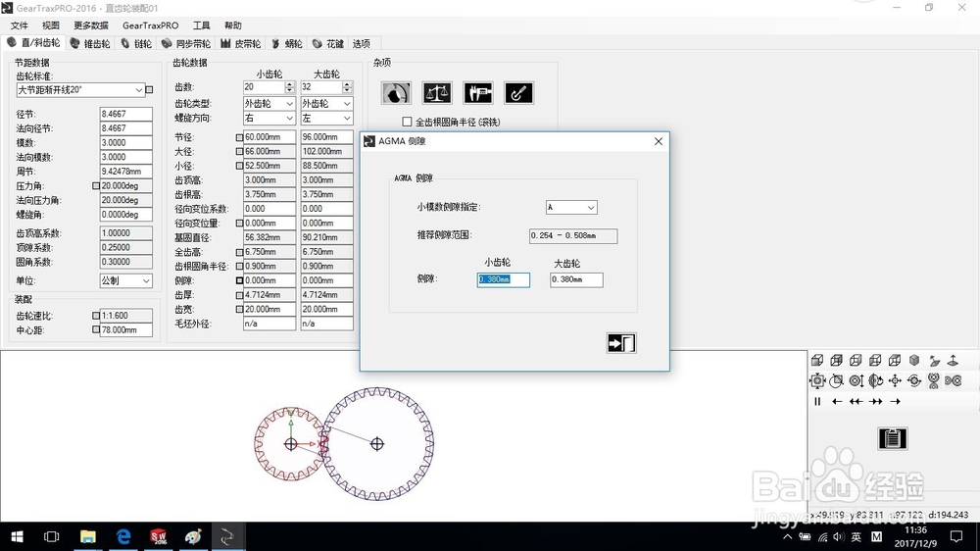This screenshot has height=551, width=980.
Task: Open SolidWorks from the taskbar
Action: point(158,536)
